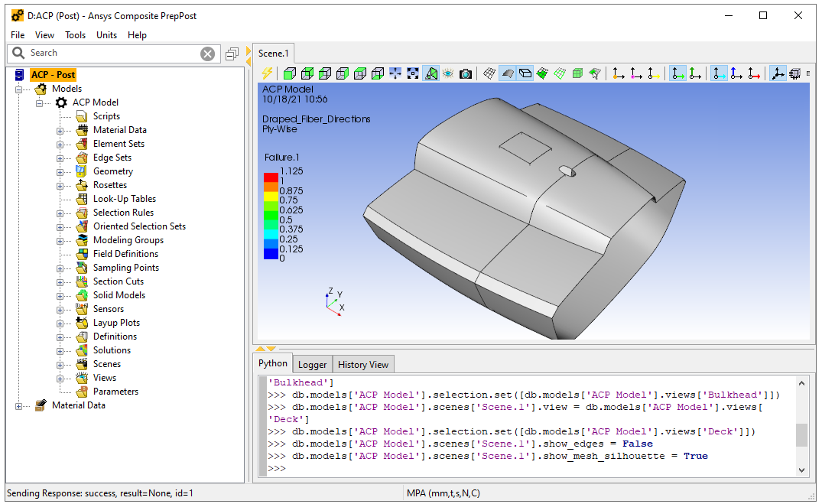Click the dark blue swatch in legend
Screen dimensions: 822x504
coord(271,254)
